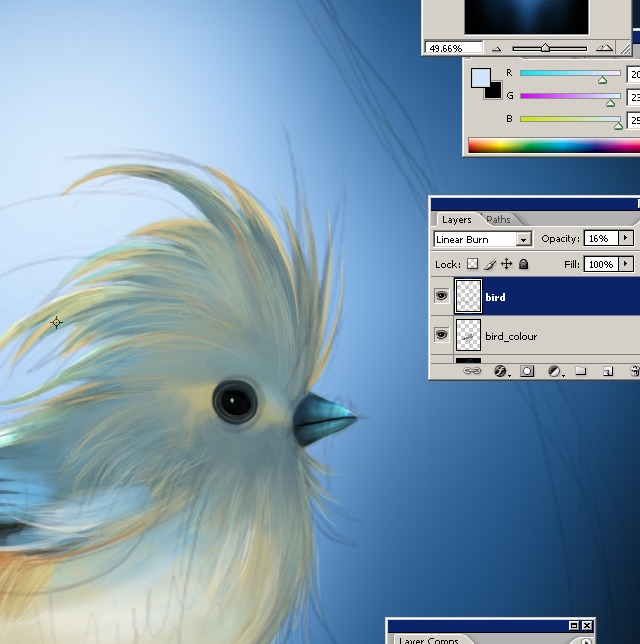This screenshot has height=644, width=640.
Task: Click the bird_colour layer thumbnail
Action: 468,335
